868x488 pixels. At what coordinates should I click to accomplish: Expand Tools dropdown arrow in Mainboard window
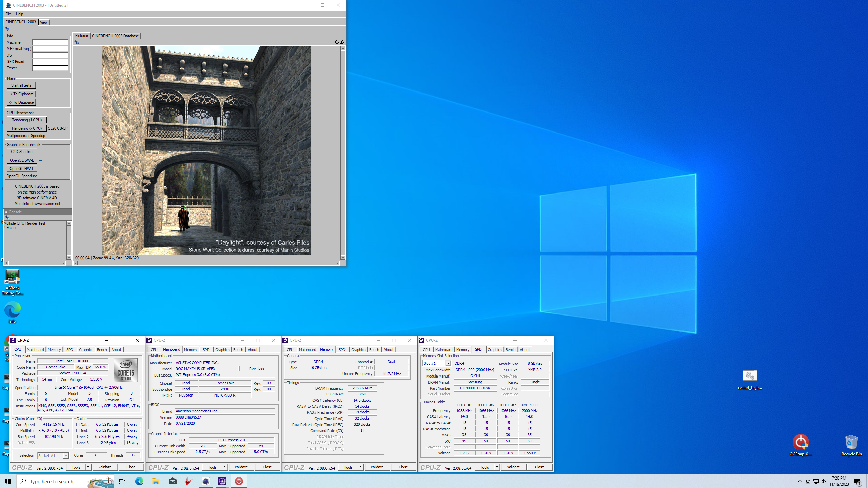tap(224, 467)
